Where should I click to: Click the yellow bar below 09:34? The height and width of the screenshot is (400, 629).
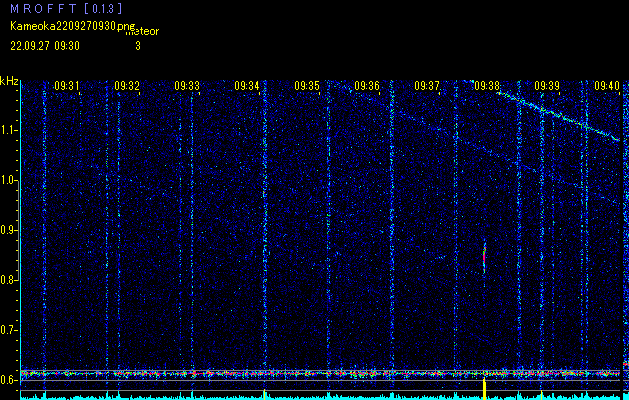point(264,394)
